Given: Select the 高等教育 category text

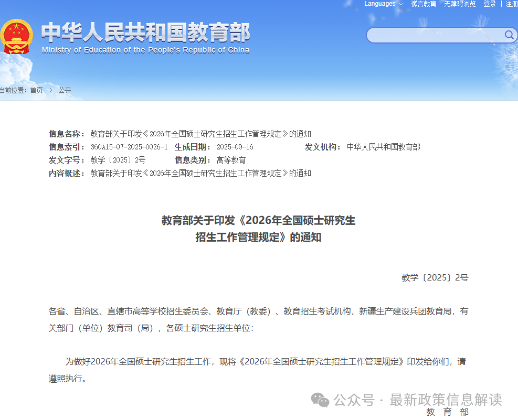Looking at the screenshot, I should point(230,160).
